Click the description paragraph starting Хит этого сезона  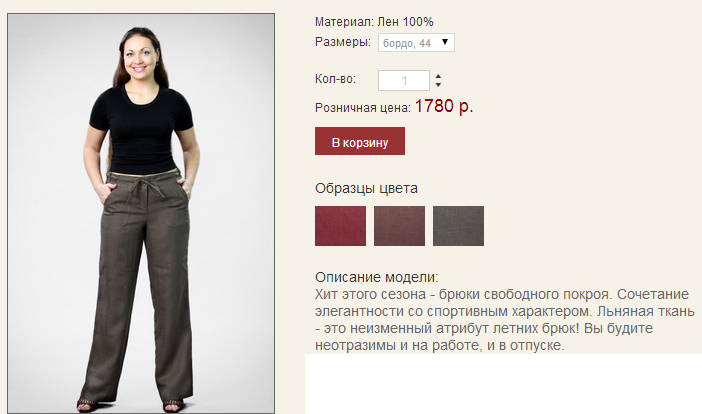505,320
